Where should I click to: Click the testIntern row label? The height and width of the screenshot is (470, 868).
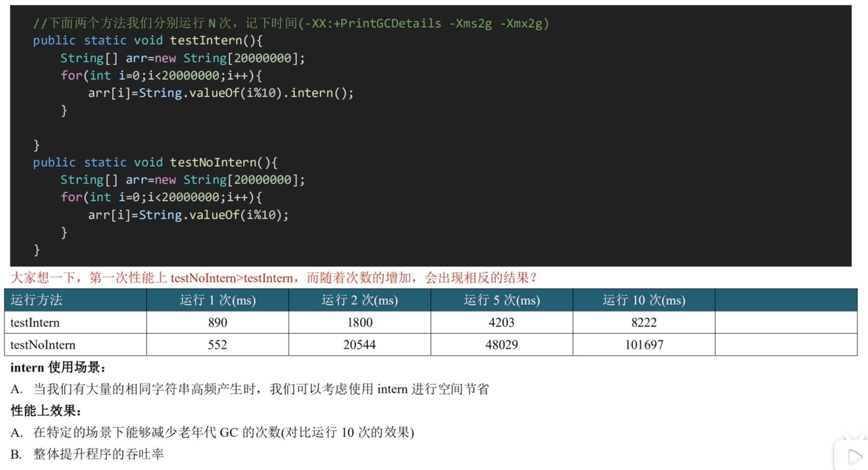pyautogui.click(x=35, y=323)
